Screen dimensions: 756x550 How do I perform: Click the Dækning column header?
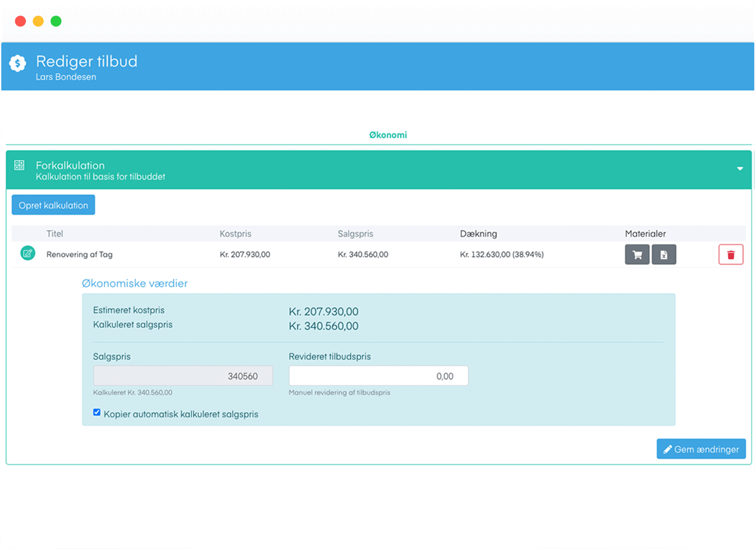pyautogui.click(x=478, y=234)
